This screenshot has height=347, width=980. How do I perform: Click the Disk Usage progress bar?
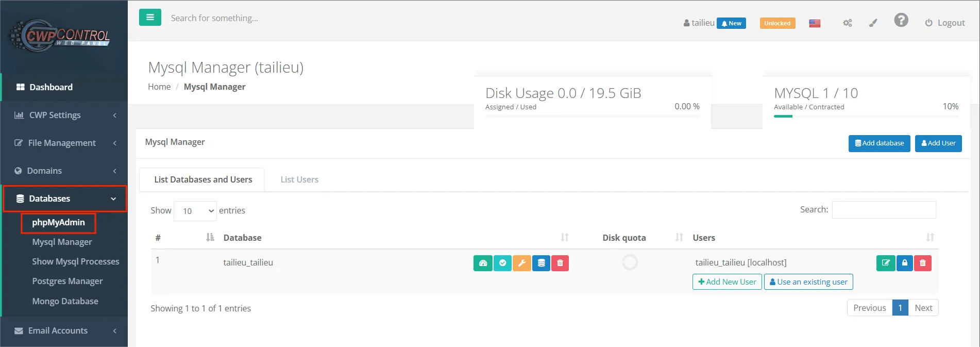pyautogui.click(x=593, y=116)
